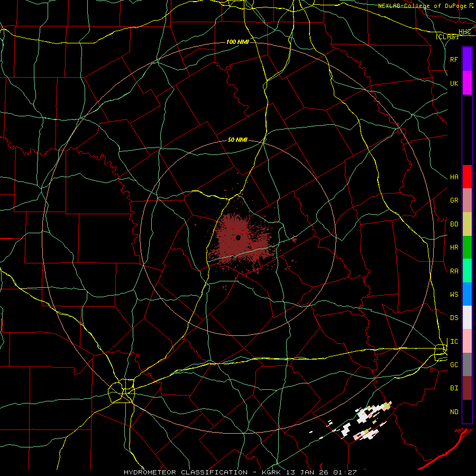Click the ND legend label

(454, 412)
